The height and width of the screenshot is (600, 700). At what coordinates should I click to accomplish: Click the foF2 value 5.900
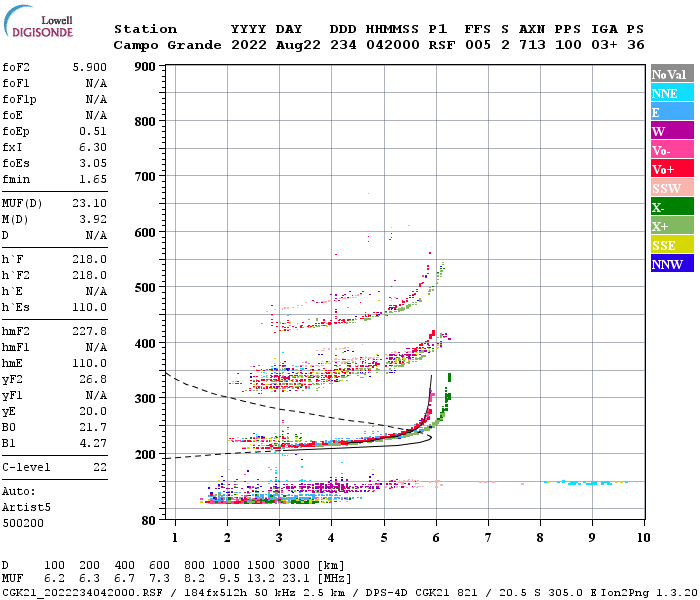point(89,67)
